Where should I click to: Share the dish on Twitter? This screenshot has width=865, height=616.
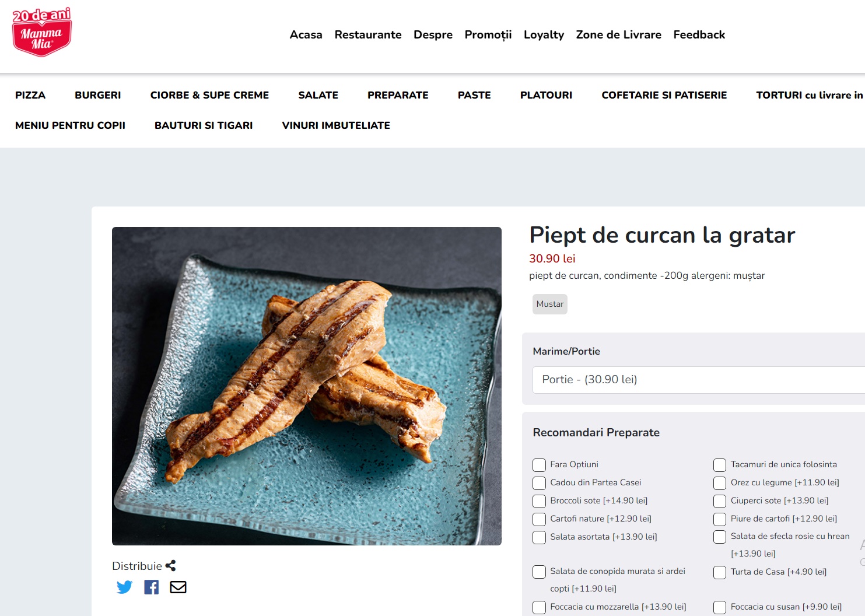pyautogui.click(x=124, y=587)
